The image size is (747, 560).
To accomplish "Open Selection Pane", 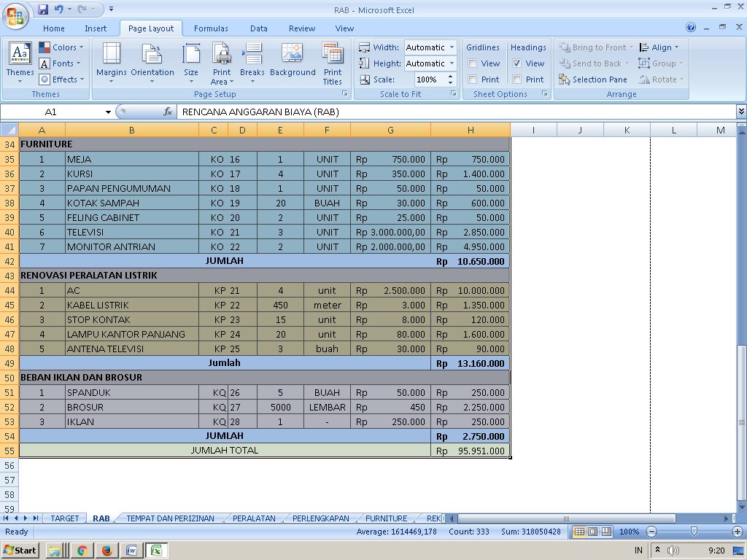I will [x=593, y=79].
